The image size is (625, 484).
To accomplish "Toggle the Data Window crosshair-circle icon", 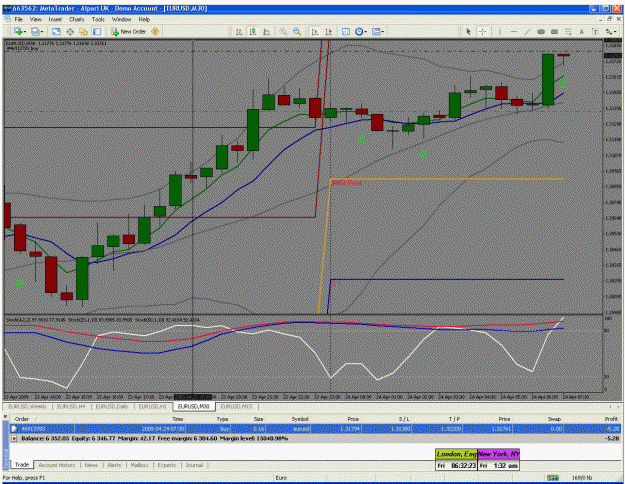I will 70,31.
